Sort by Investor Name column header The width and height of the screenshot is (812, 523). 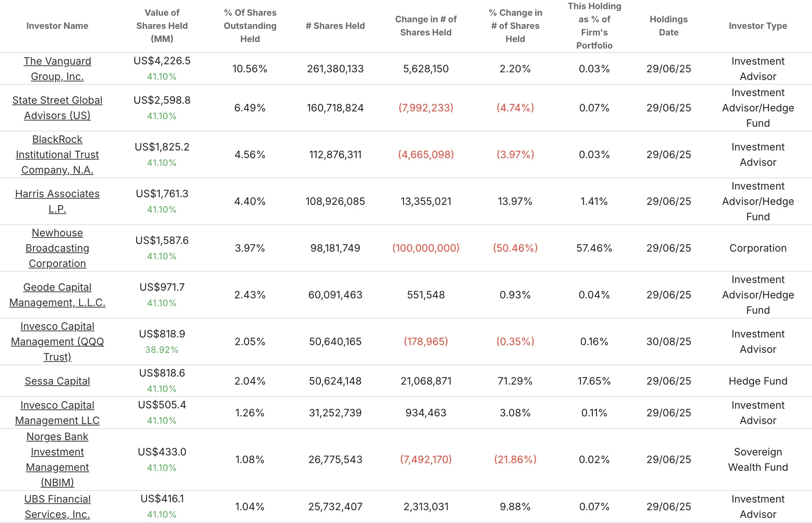(x=57, y=26)
